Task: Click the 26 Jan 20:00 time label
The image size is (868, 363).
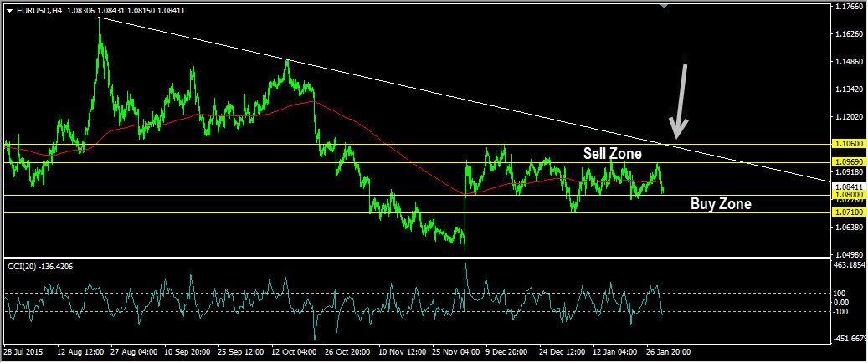Action: pos(668,351)
